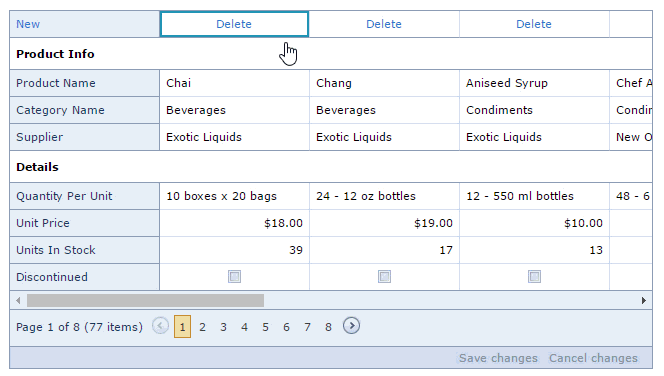Go to page 7
This screenshot has width=664, height=376.
(307, 327)
